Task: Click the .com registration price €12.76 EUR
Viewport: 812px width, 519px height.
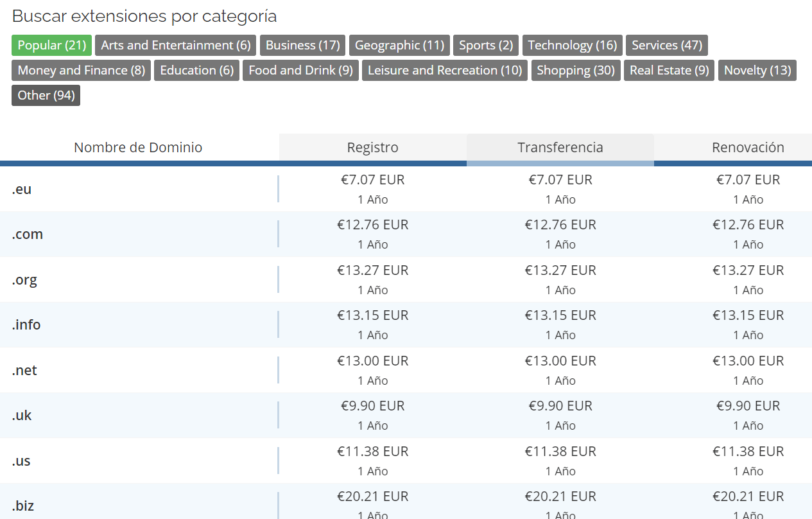Action: coord(373,225)
